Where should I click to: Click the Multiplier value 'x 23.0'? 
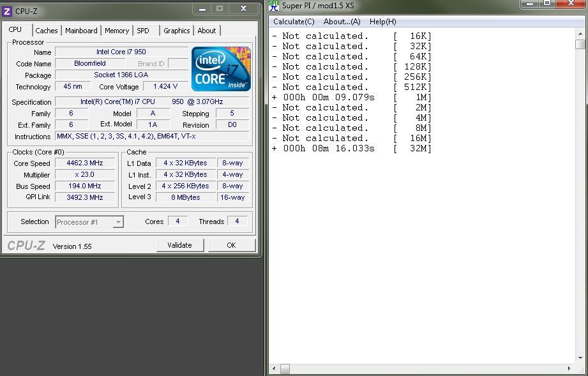(x=85, y=175)
